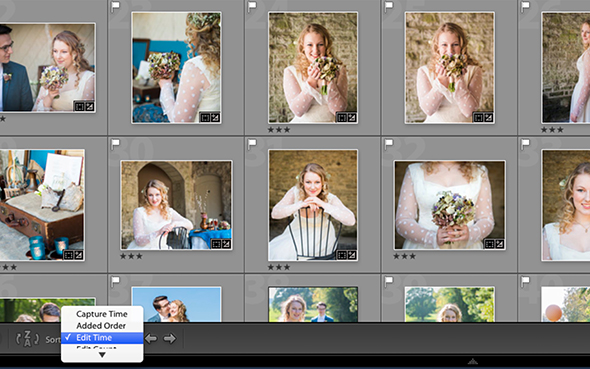
Task: Reverse sort direction with the Z-A icon
Action: (27, 339)
